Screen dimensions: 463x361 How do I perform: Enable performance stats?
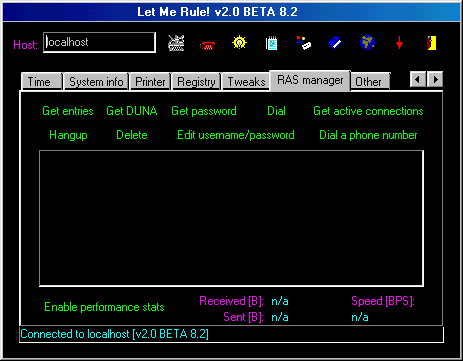(104, 307)
